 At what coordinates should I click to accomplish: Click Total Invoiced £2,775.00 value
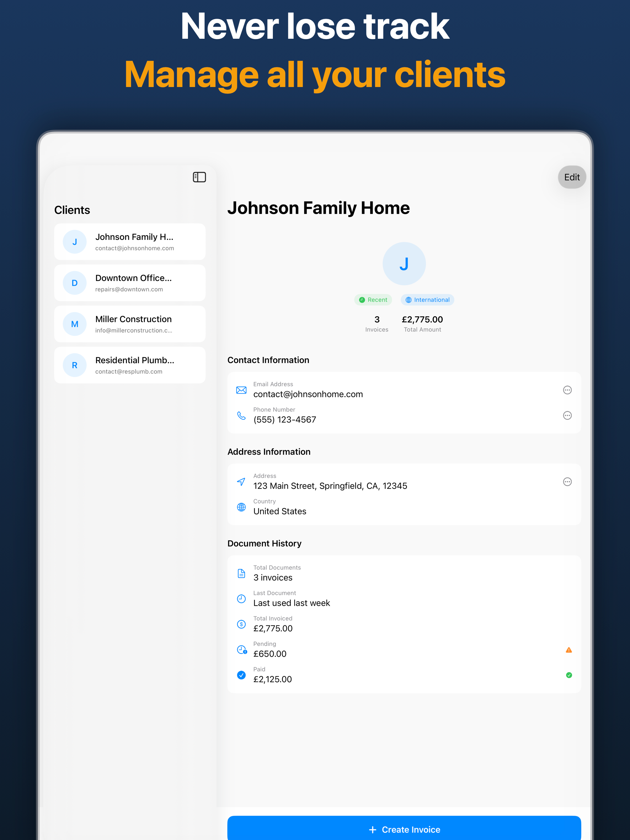(x=273, y=628)
